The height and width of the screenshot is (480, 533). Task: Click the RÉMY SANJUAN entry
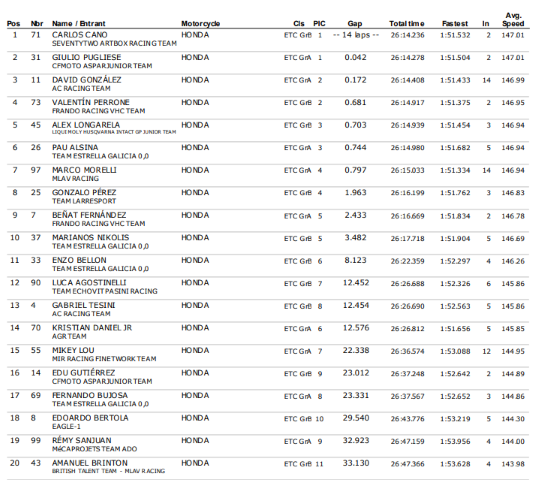[x=82, y=440]
